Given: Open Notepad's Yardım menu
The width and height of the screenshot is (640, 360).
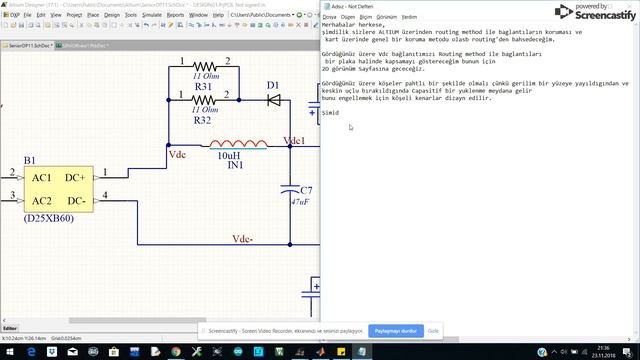Looking at the screenshot, I should pyautogui.click(x=409, y=17).
